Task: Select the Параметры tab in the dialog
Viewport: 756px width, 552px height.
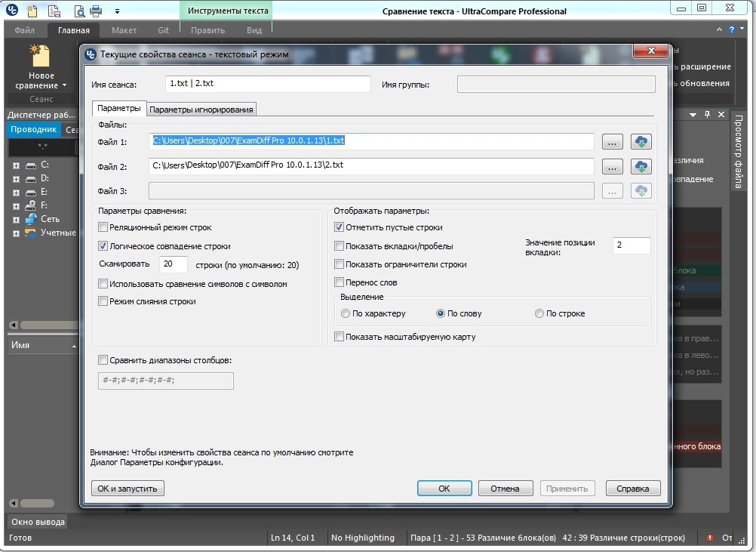Action: pos(118,108)
